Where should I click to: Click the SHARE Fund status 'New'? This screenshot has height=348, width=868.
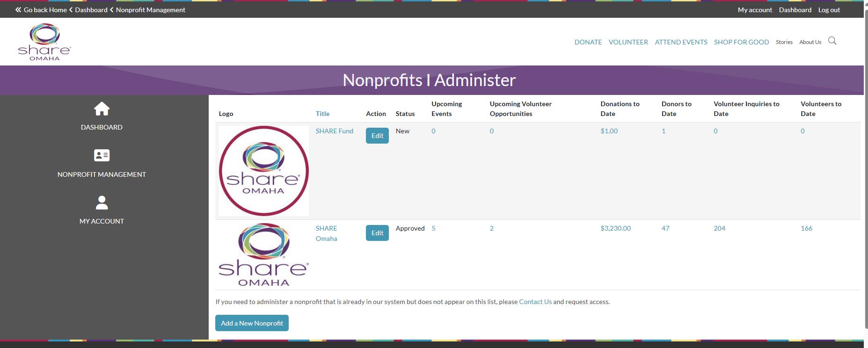(402, 131)
